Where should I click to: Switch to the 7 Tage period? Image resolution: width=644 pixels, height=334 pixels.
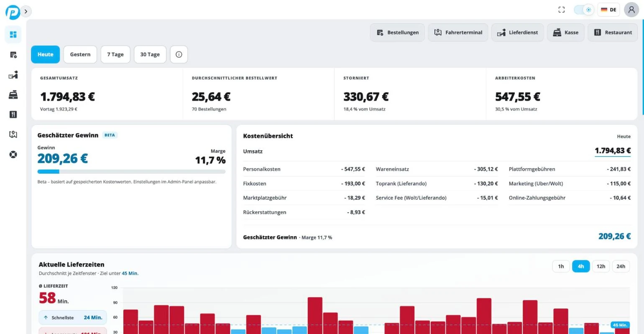point(115,54)
